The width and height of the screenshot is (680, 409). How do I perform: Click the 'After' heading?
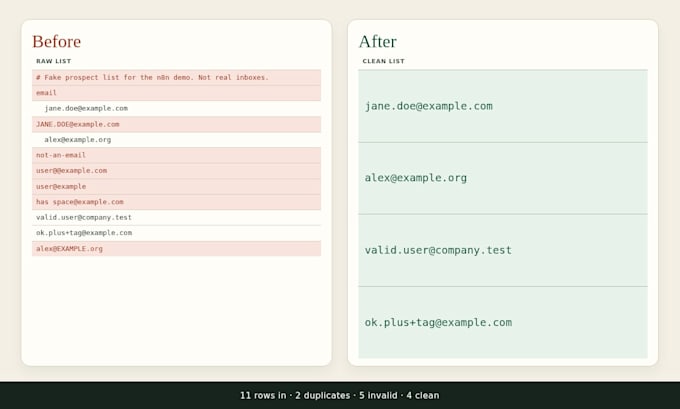click(377, 42)
